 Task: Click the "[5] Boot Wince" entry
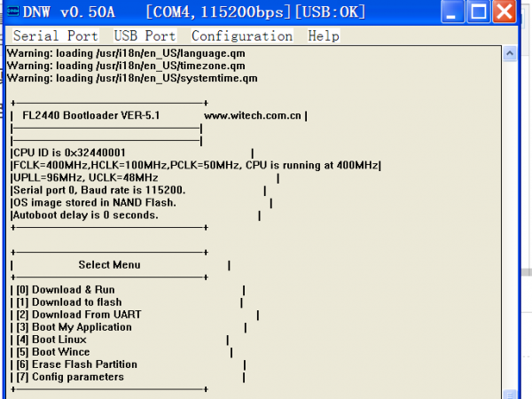point(53,352)
